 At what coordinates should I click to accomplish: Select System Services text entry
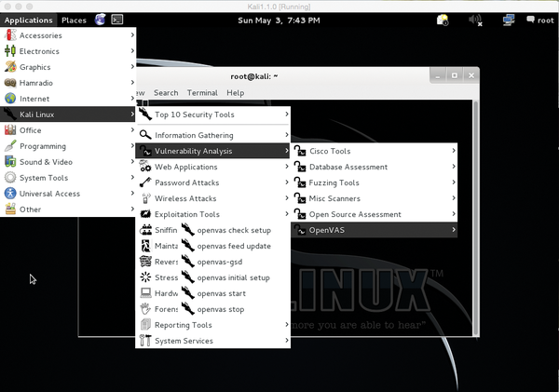pos(184,341)
